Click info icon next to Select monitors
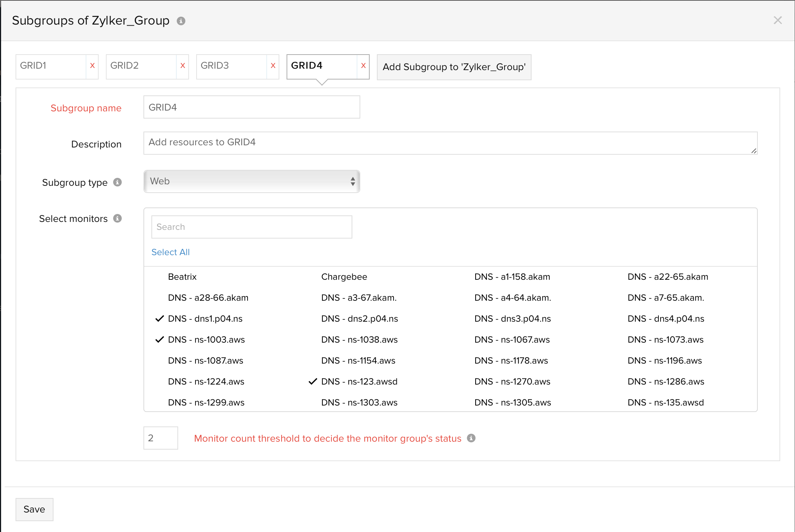This screenshot has width=795, height=532. pyautogui.click(x=117, y=218)
